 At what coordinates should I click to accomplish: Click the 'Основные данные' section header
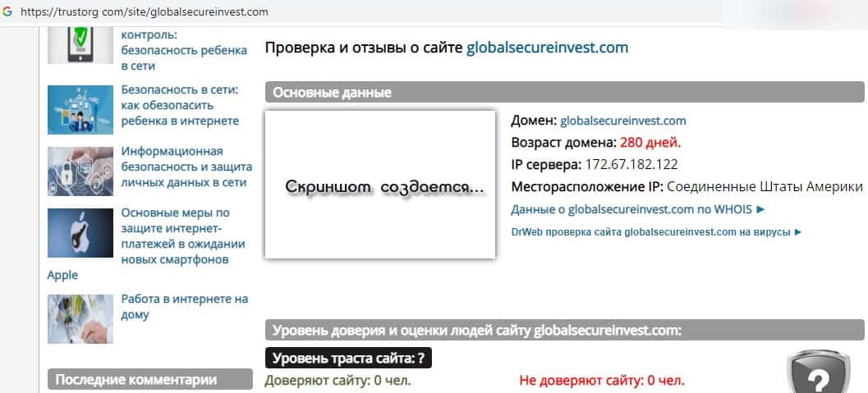click(x=565, y=93)
